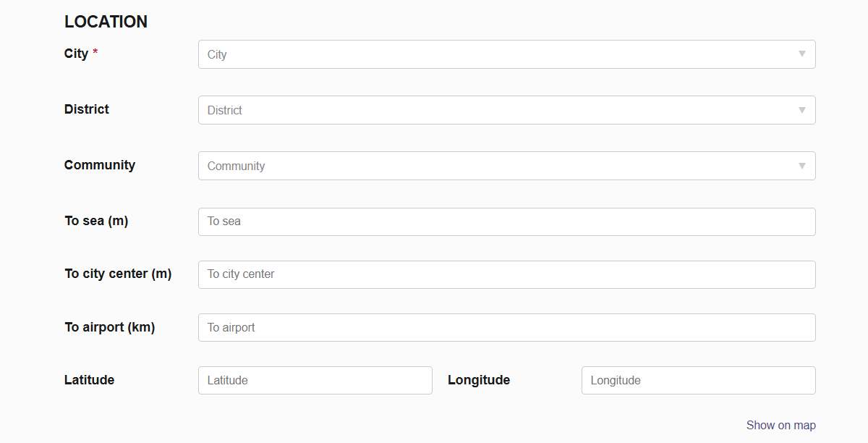Click the District dropdown arrow

(x=801, y=110)
